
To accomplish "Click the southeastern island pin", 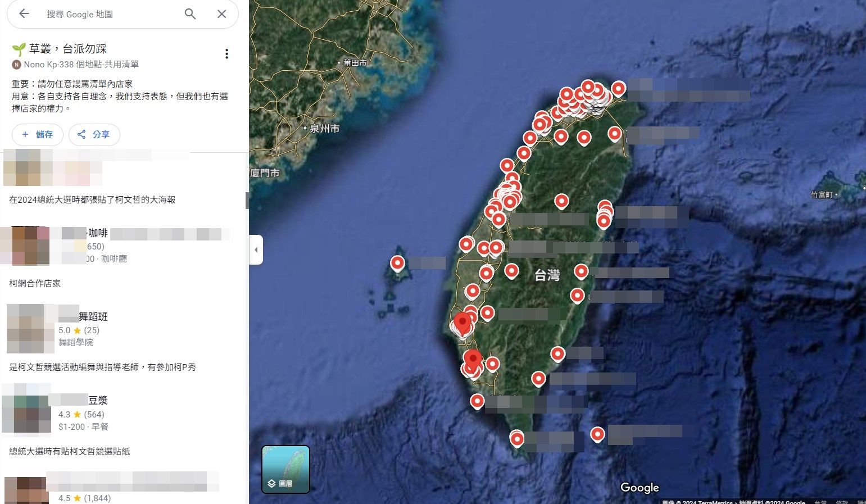I will 597,434.
